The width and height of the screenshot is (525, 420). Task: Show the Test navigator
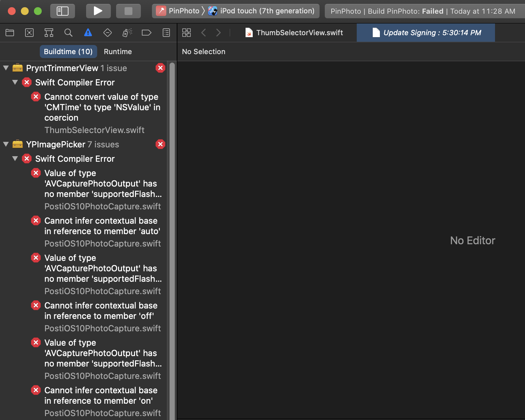(x=108, y=33)
